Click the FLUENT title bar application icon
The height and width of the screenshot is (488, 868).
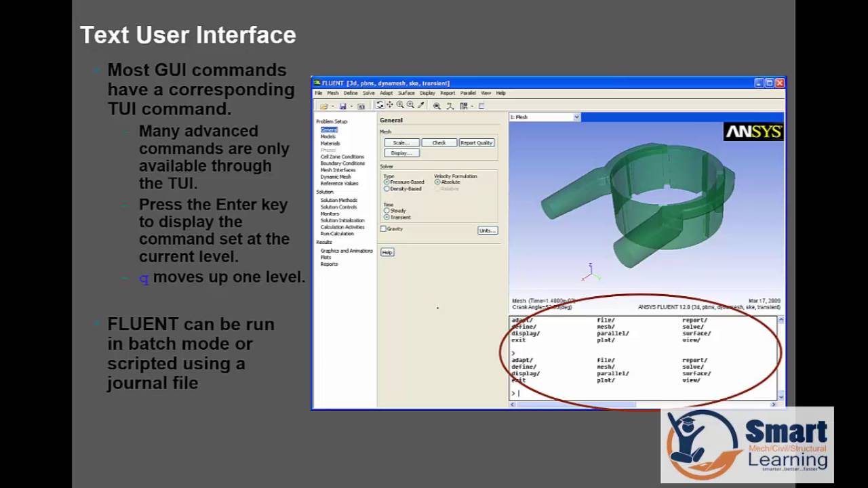point(317,83)
